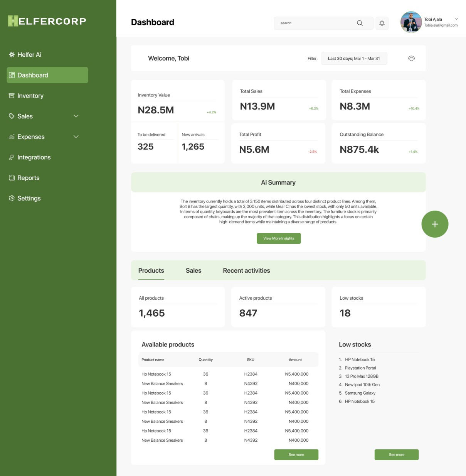Click the floating plus action button
The height and width of the screenshot is (476, 466).
[x=435, y=224]
